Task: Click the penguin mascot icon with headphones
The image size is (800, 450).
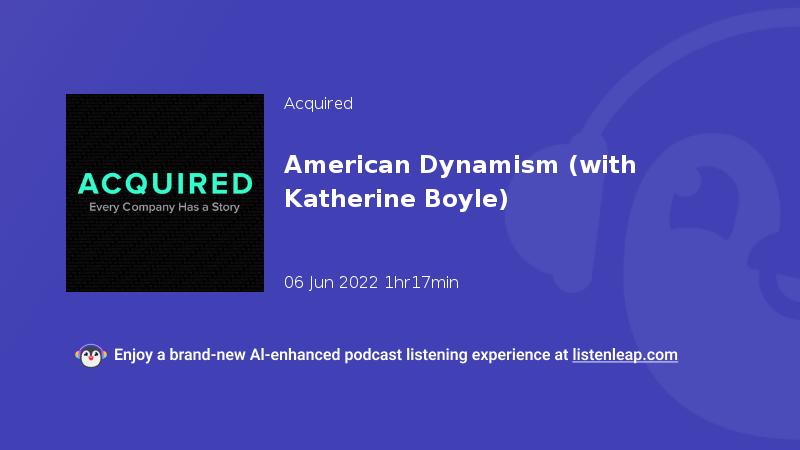Action: (x=91, y=356)
